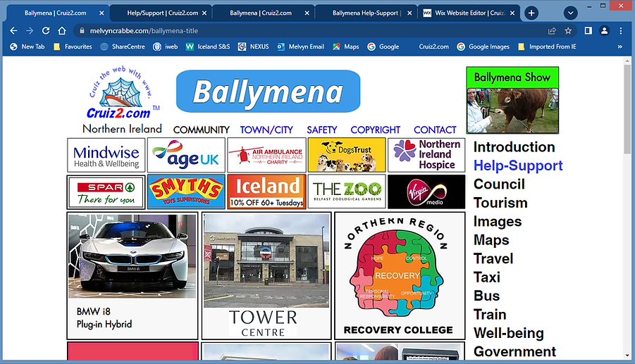Open the Google Images bookmark
635x364 pixels.
click(x=483, y=46)
